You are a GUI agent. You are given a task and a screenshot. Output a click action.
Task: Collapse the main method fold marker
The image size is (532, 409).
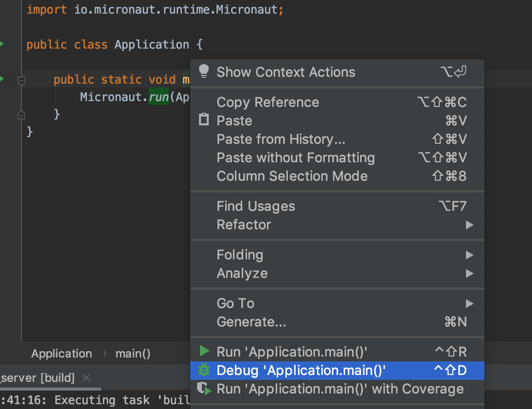[x=21, y=81]
